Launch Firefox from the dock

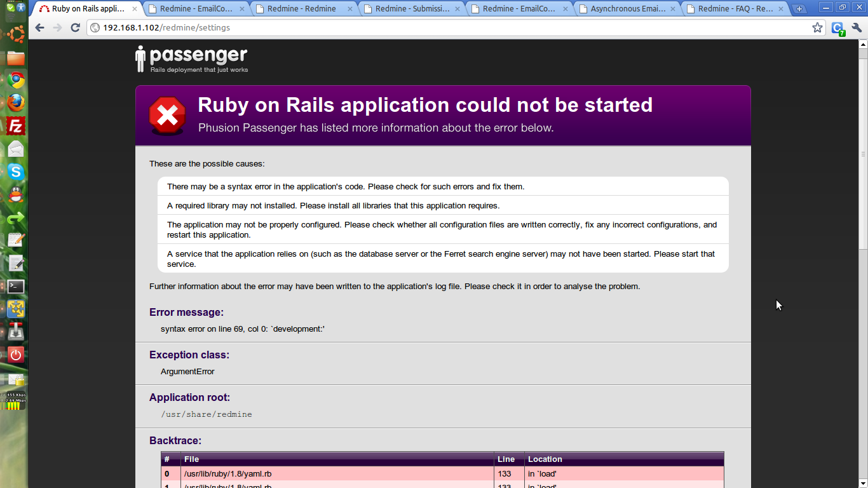16,103
